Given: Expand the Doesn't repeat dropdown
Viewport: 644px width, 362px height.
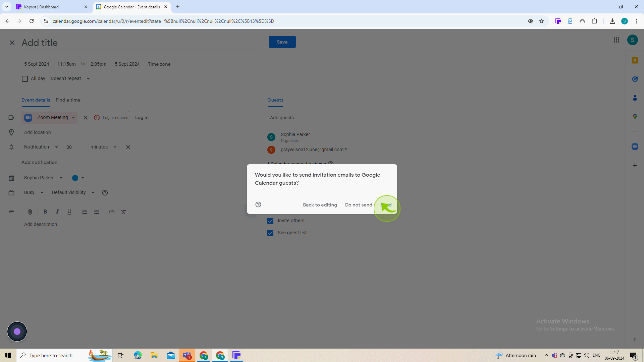Looking at the screenshot, I should coord(70,78).
